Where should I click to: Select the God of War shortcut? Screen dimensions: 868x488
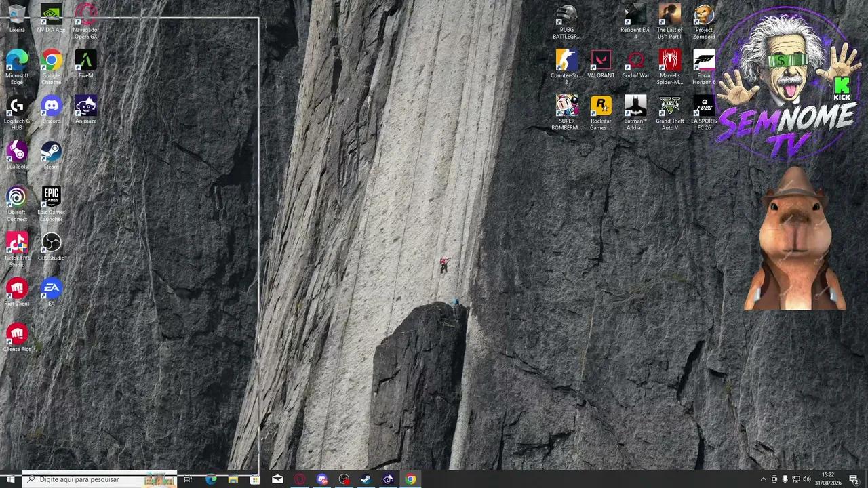635,64
